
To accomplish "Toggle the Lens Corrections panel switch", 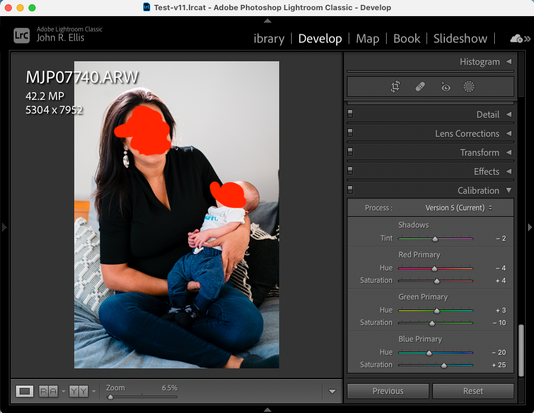I will (350, 132).
